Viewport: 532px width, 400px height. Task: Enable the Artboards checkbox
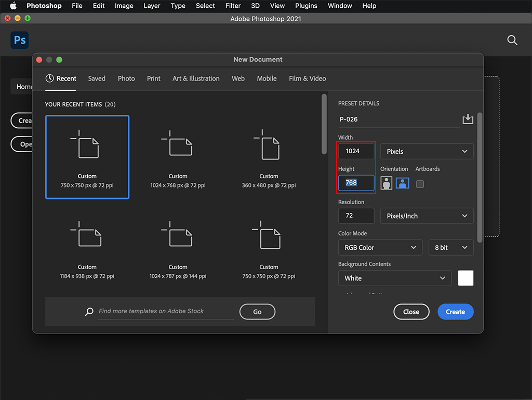pos(420,184)
